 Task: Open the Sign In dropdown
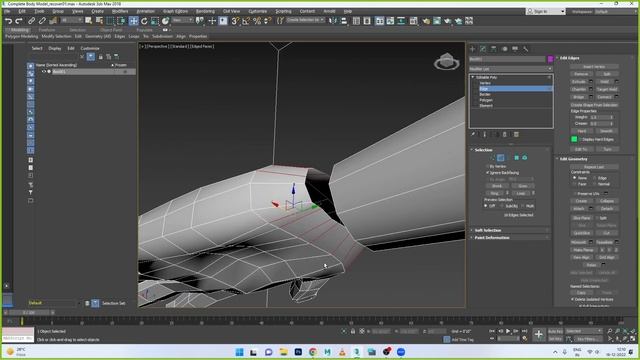point(546,11)
